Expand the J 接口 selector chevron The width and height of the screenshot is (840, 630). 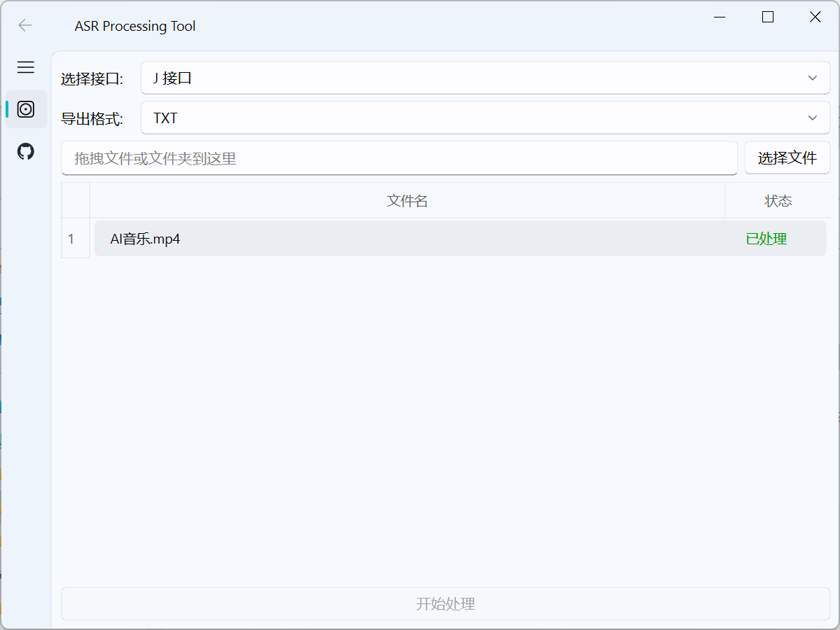(x=812, y=77)
